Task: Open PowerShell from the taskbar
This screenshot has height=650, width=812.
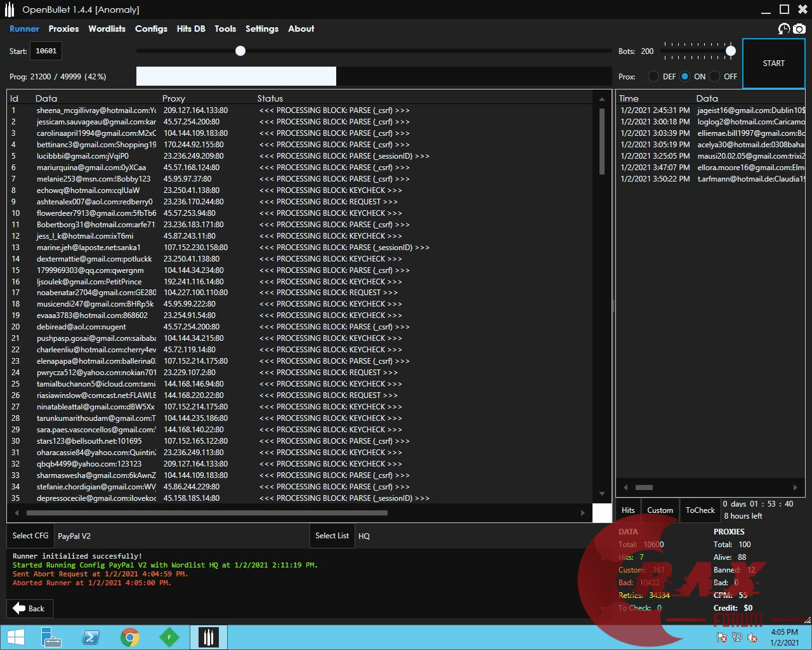Action: tap(91, 637)
